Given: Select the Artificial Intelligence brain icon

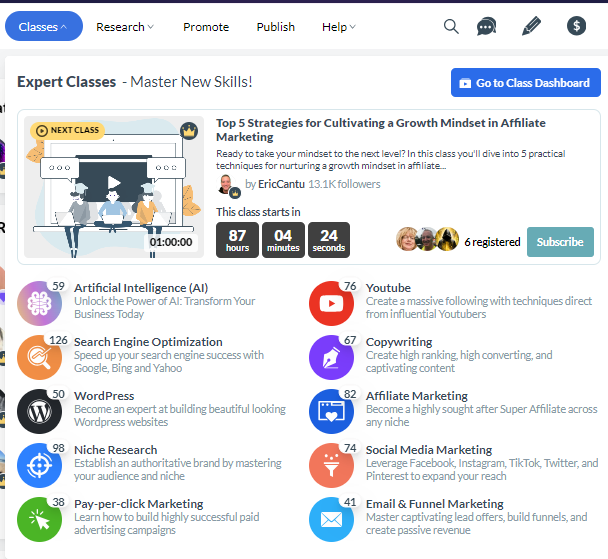Looking at the screenshot, I should tap(40, 303).
